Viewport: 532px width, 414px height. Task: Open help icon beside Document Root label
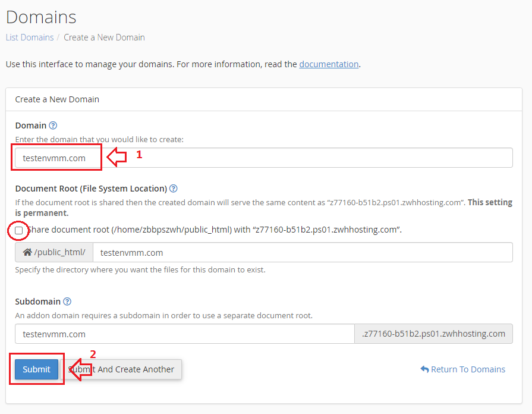tap(174, 189)
